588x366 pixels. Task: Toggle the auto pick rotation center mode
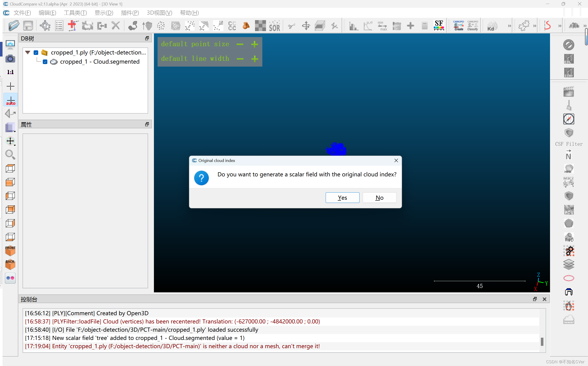tap(10, 100)
